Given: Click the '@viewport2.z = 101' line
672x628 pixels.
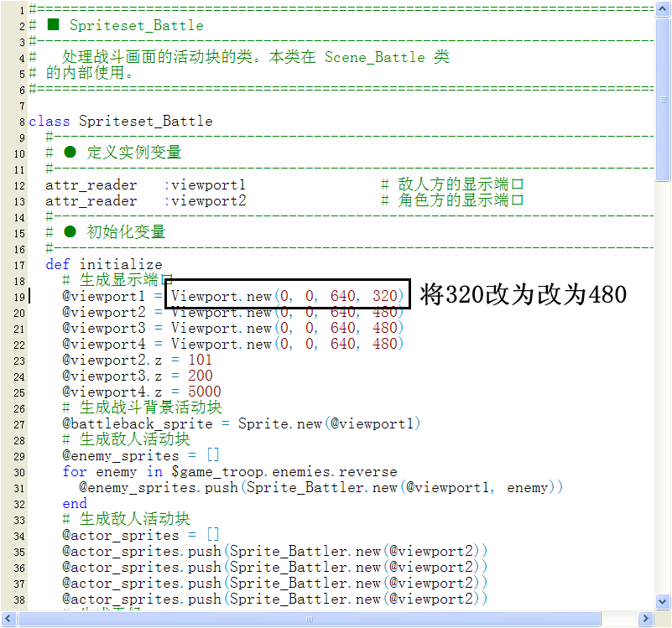Looking at the screenshot, I should coord(137,360).
